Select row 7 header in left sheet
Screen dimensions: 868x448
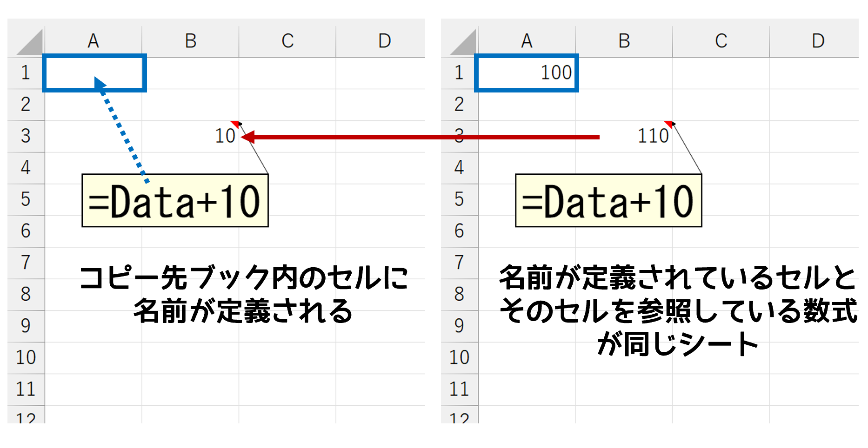(26, 263)
